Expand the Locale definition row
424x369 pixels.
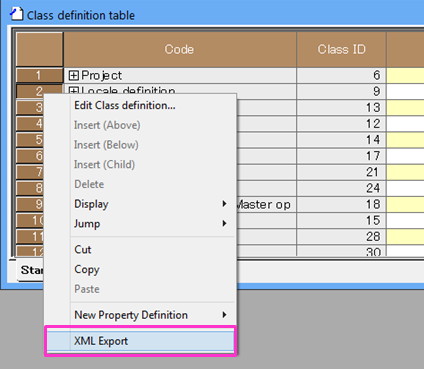(73, 90)
